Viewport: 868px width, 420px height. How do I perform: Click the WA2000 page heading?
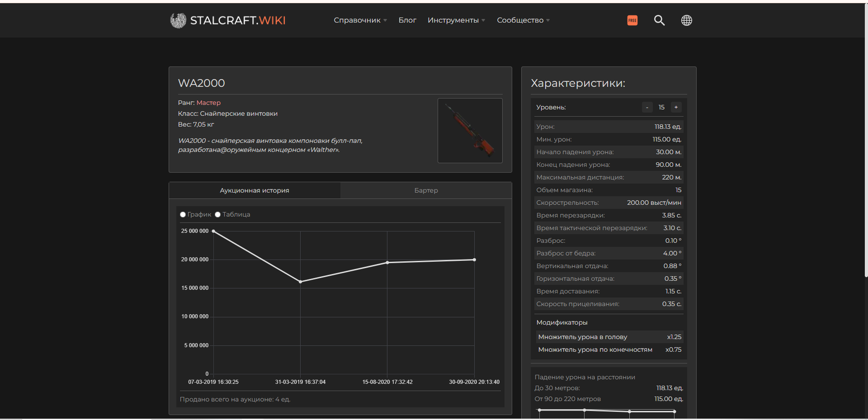click(x=201, y=83)
